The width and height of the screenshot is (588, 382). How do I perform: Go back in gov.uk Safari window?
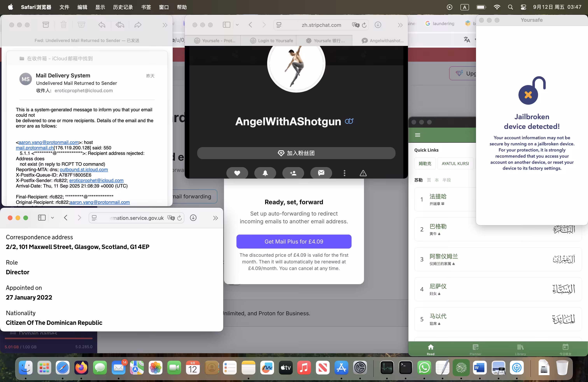click(66, 218)
